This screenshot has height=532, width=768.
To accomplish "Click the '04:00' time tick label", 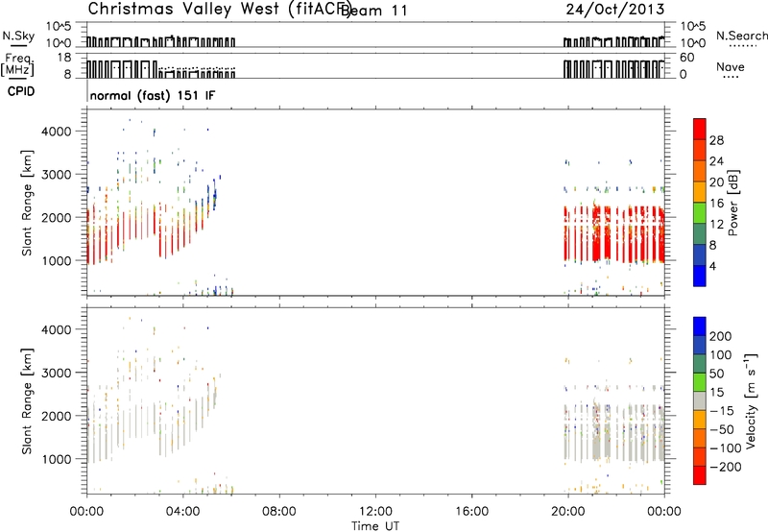I will (x=182, y=512).
